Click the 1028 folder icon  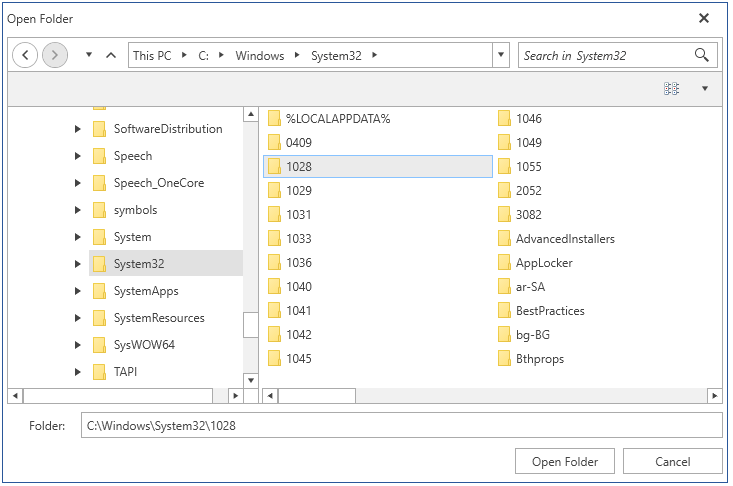tap(274, 166)
